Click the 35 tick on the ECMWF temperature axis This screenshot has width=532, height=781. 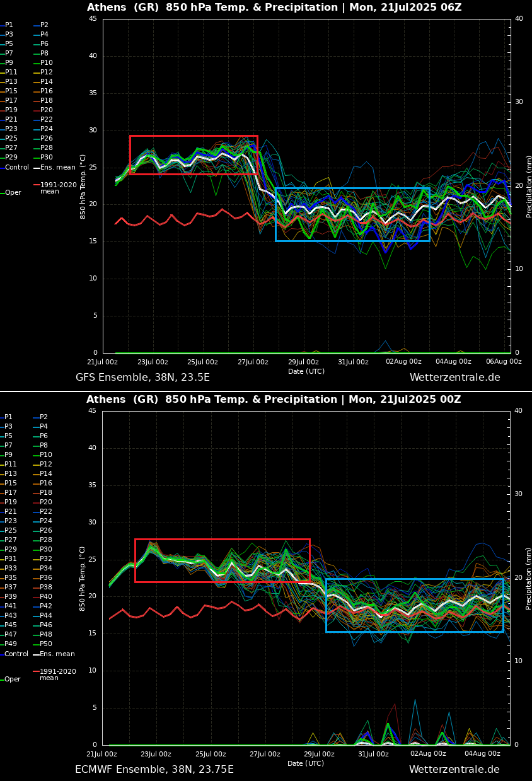(92, 485)
